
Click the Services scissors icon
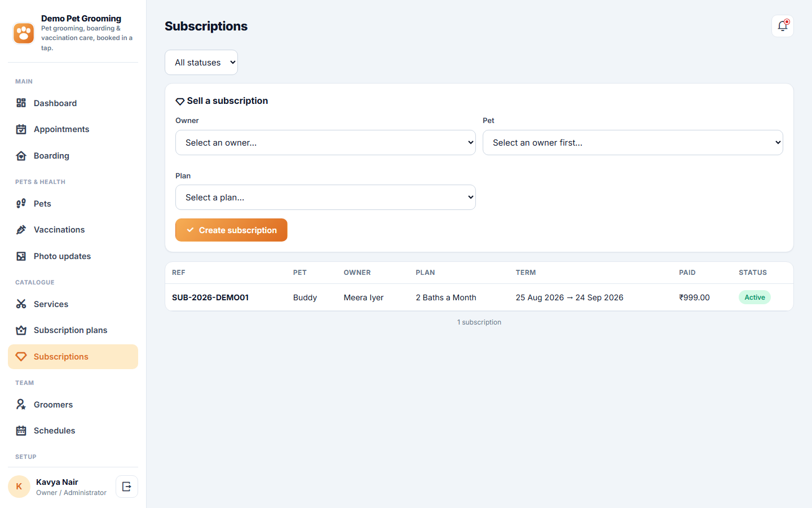coord(21,304)
